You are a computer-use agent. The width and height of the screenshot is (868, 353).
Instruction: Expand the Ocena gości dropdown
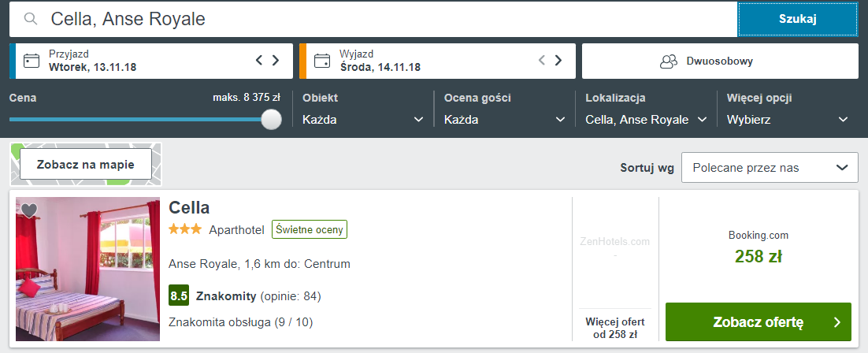pos(504,120)
